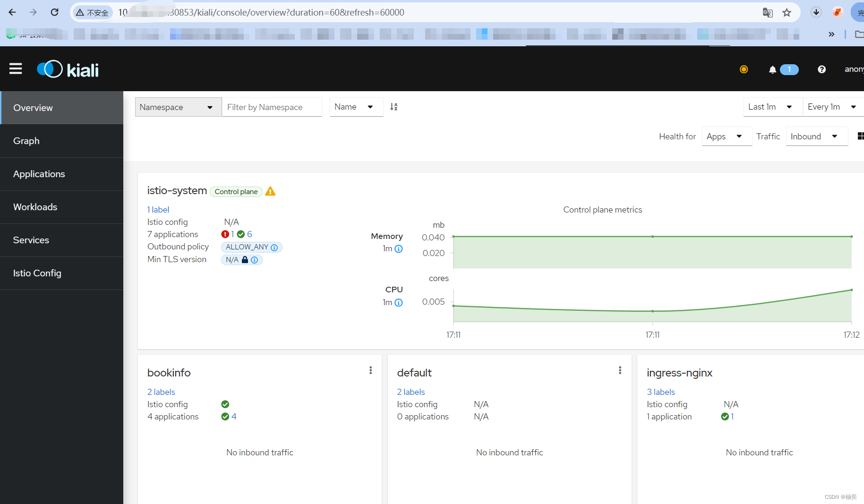The height and width of the screenshot is (504, 864).
Task: Open the notifications bell
Action: pyautogui.click(x=772, y=69)
